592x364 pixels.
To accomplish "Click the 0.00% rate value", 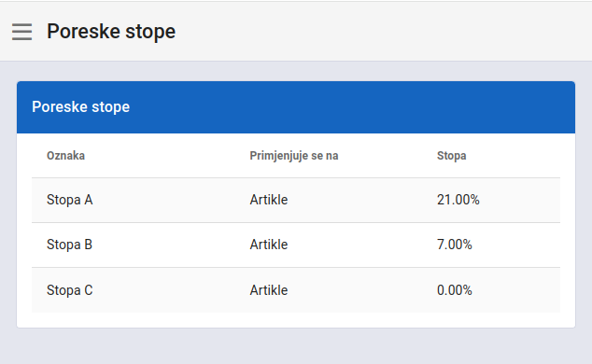I will click(x=454, y=290).
